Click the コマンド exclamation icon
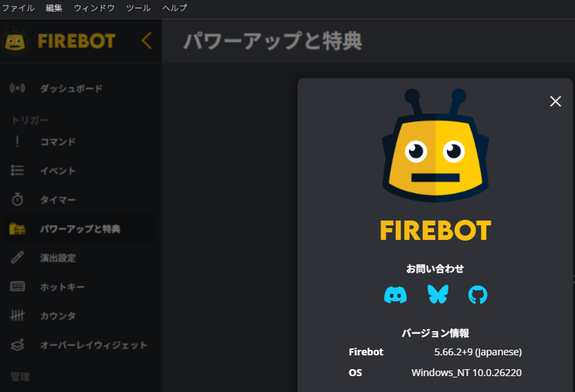575x392 pixels. (17, 142)
